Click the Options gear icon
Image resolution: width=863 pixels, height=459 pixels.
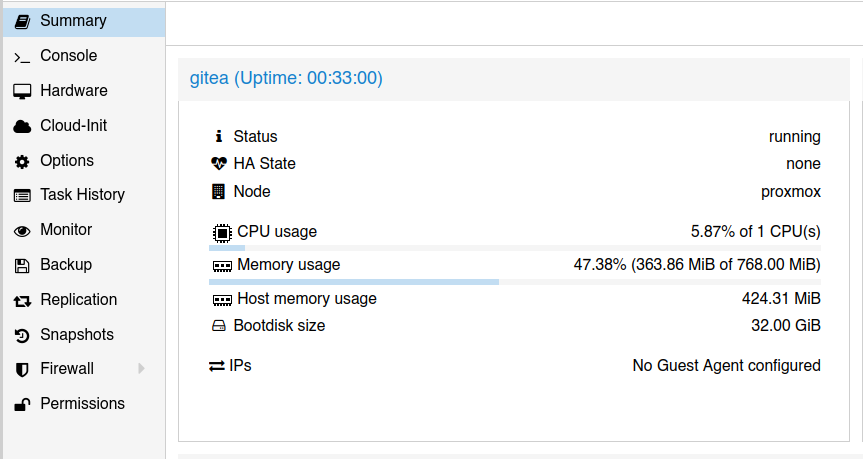(22, 161)
